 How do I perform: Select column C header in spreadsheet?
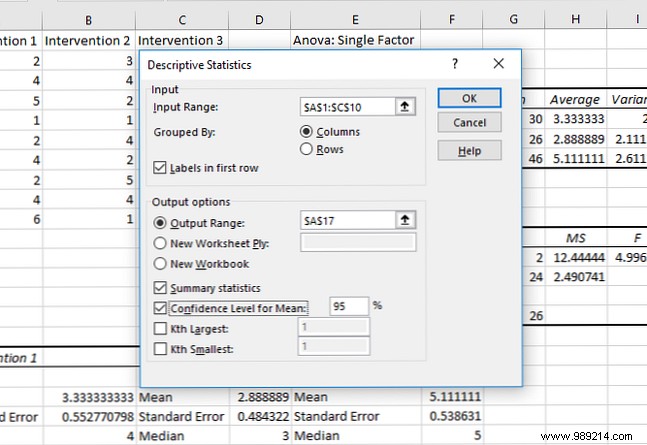click(182, 20)
